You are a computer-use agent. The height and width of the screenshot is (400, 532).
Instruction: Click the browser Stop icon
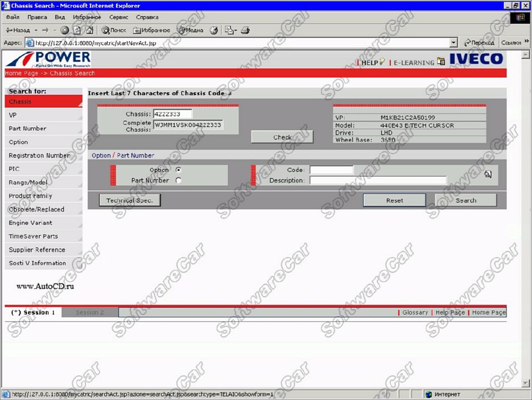click(x=65, y=30)
